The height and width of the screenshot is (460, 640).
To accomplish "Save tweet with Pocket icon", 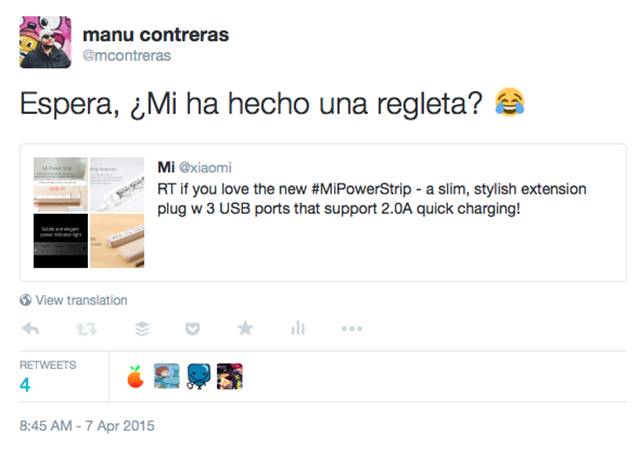I will pos(192,329).
